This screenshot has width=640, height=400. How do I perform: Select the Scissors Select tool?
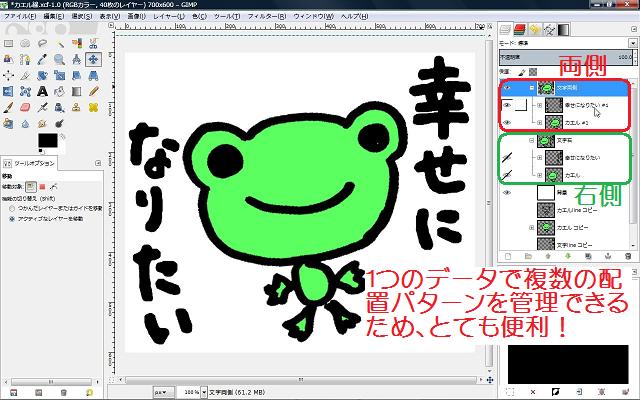[x=93, y=43]
